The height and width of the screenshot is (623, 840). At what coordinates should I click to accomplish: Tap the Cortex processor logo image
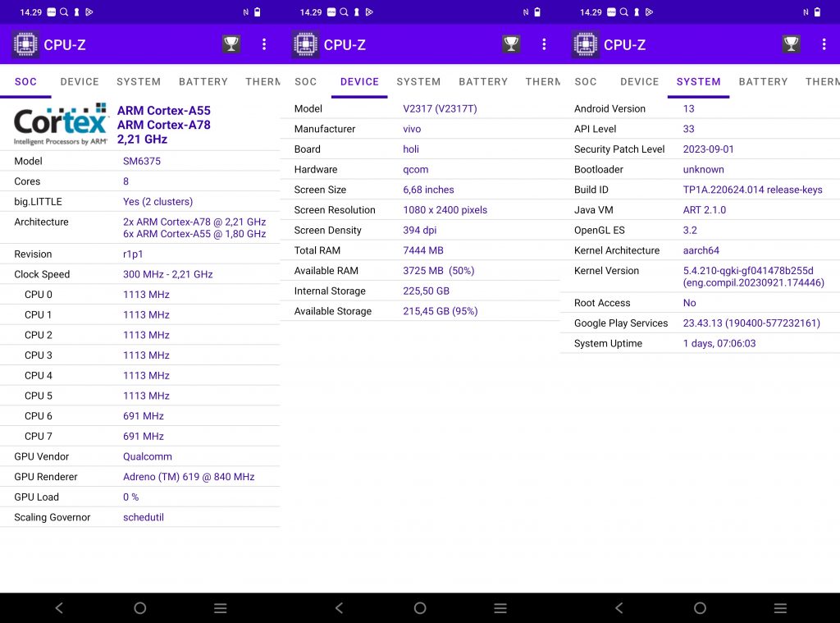pyautogui.click(x=61, y=125)
